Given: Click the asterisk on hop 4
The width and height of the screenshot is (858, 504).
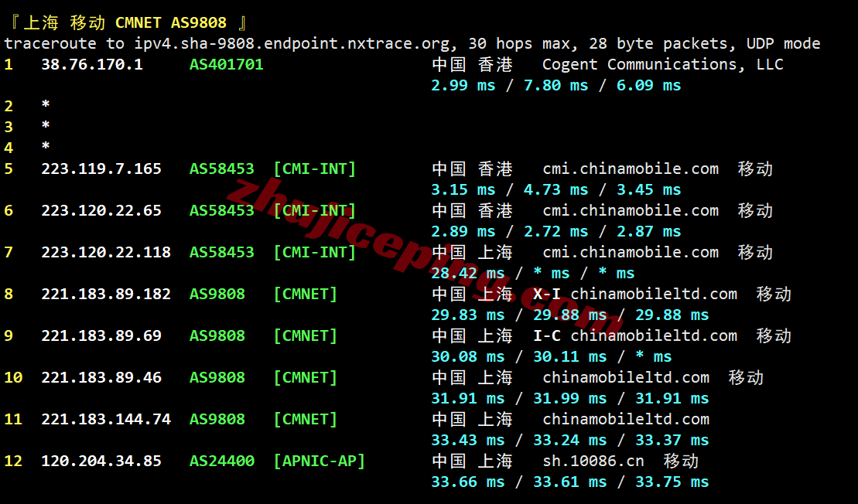Looking at the screenshot, I should pyautogui.click(x=46, y=147).
